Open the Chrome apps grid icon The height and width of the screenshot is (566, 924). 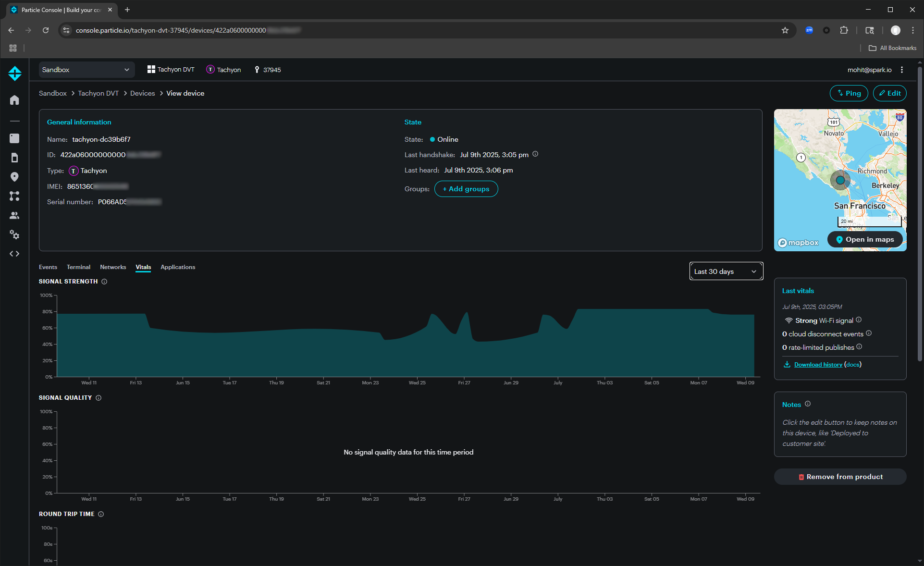tap(13, 48)
